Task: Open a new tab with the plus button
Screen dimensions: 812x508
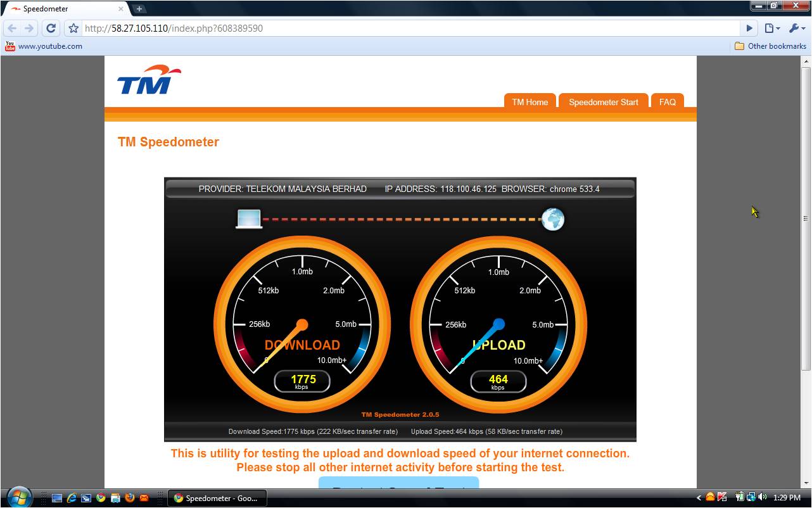Action: coord(139,9)
